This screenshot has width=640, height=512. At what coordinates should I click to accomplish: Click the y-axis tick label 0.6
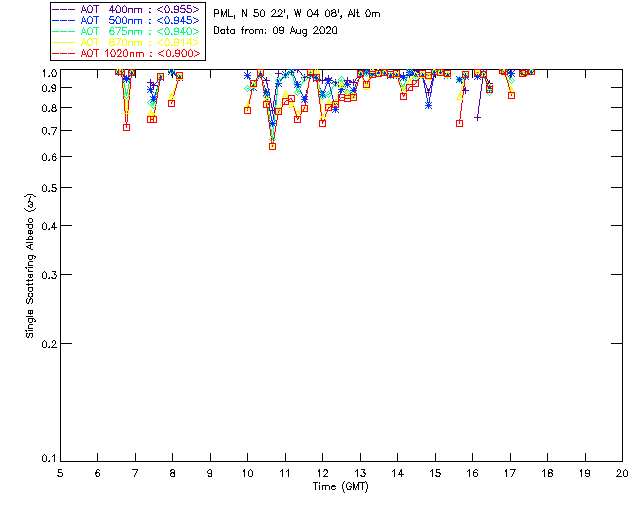(49, 157)
